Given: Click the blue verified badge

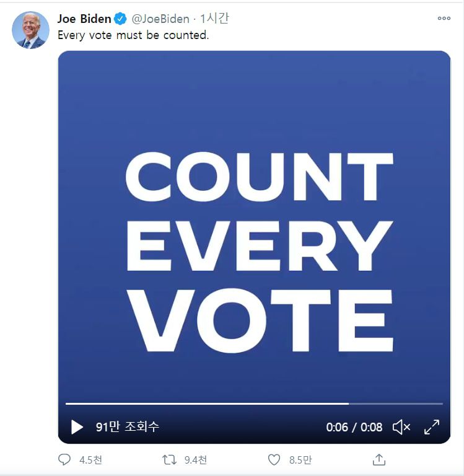Looking at the screenshot, I should coord(120,19).
